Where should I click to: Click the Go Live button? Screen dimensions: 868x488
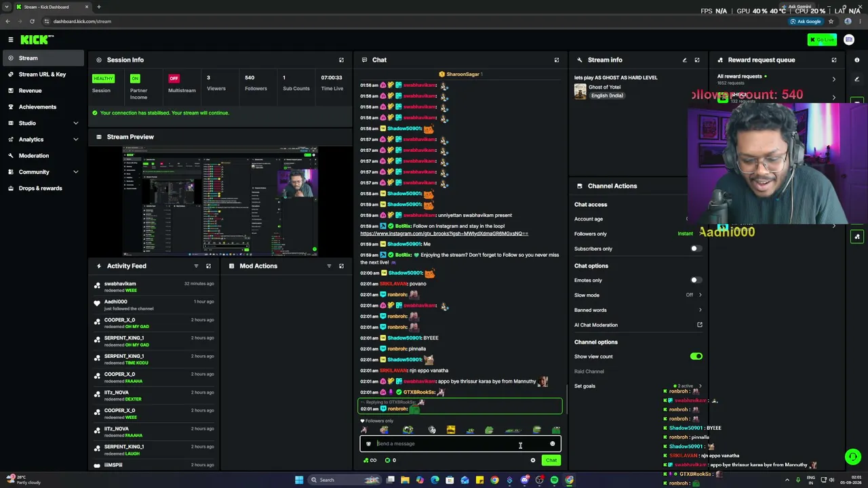[822, 40]
